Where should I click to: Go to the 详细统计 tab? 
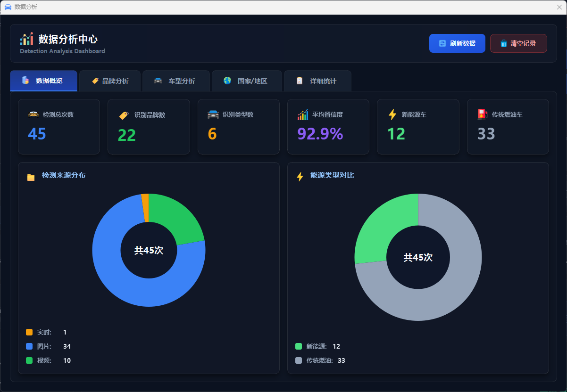coord(317,81)
